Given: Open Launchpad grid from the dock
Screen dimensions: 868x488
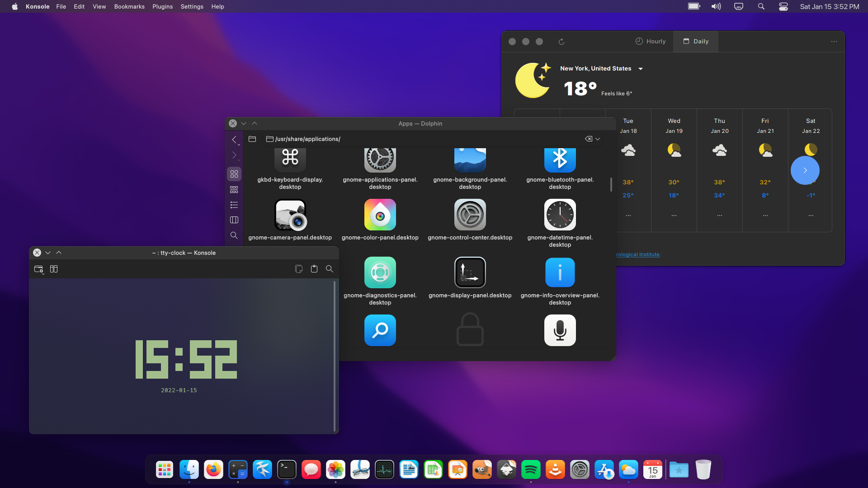Looking at the screenshot, I should 165,470.
